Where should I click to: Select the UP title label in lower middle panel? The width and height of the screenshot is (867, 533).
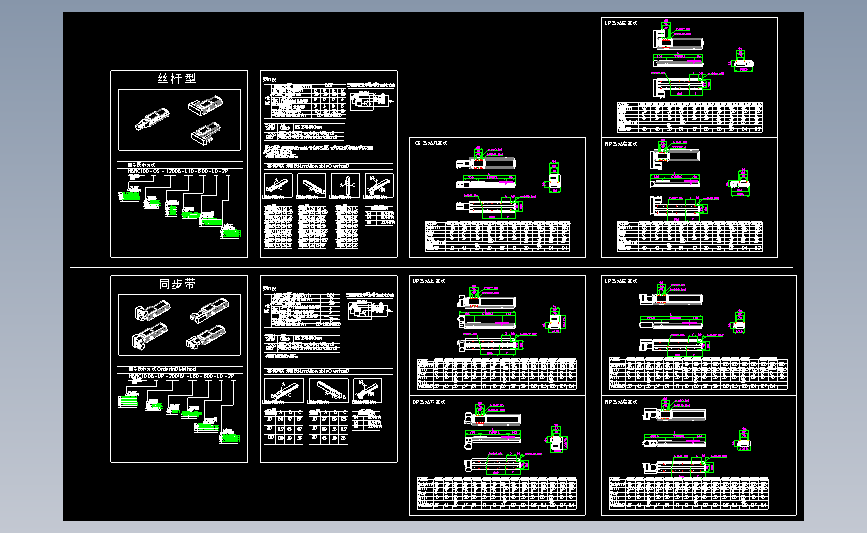(x=429, y=281)
